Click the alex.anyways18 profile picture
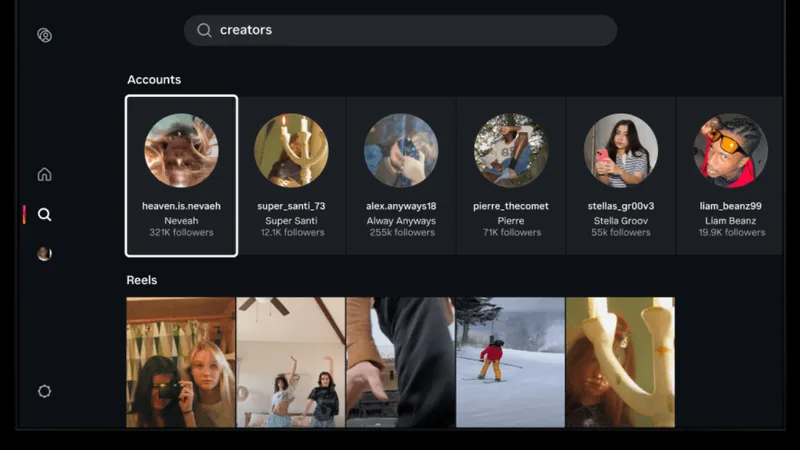800x450 pixels. pyautogui.click(x=401, y=150)
